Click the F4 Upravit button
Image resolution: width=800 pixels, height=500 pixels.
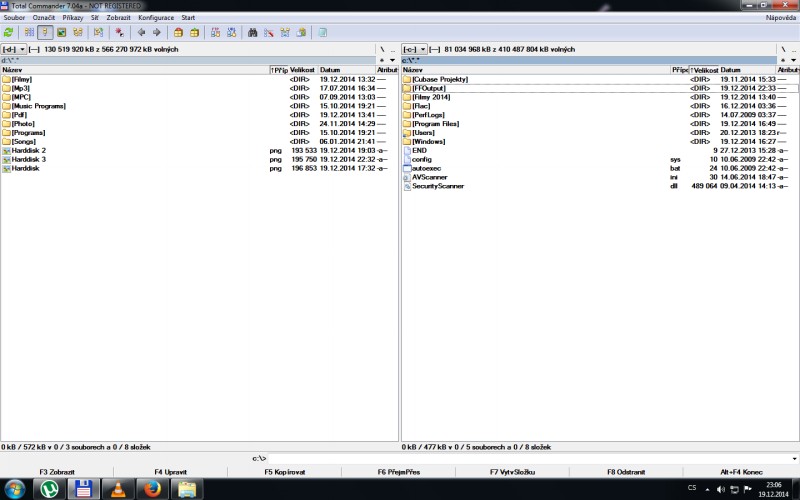(x=170, y=472)
